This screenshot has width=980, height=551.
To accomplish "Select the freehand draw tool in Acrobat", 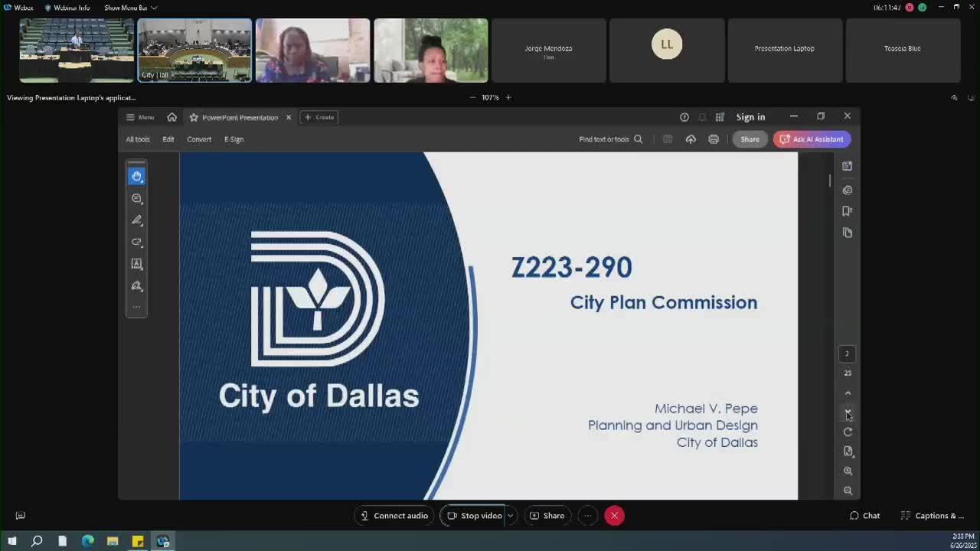I will (136, 242).
